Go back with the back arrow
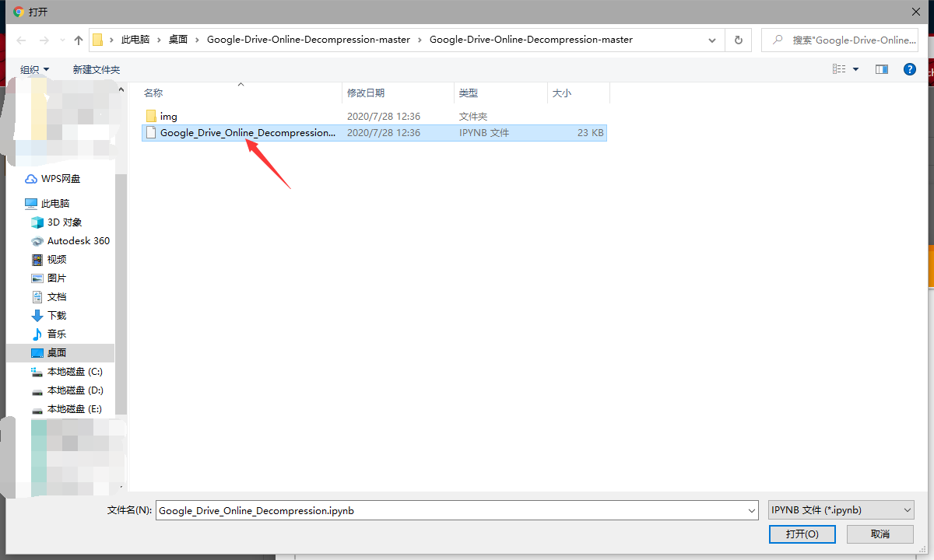 pos(21,40)
